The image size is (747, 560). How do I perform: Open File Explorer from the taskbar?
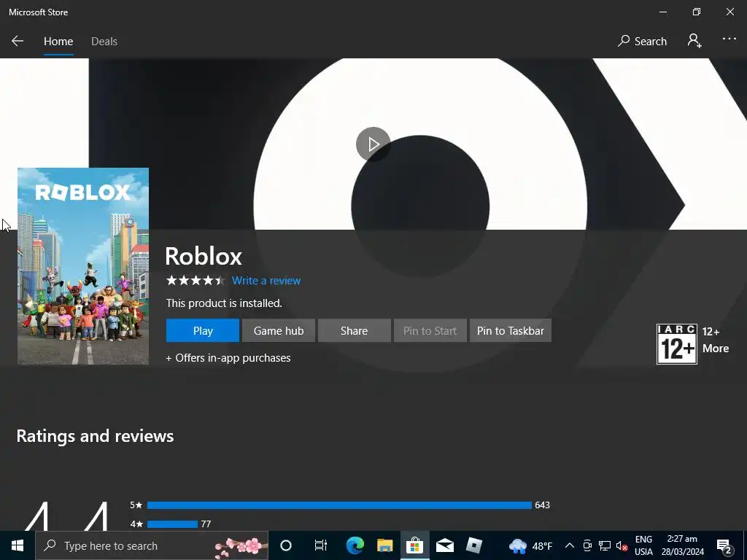coord(385,545)
